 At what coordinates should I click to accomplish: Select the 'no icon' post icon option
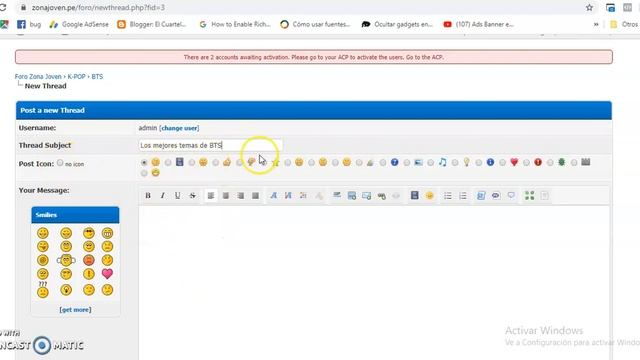click(60, 163)
